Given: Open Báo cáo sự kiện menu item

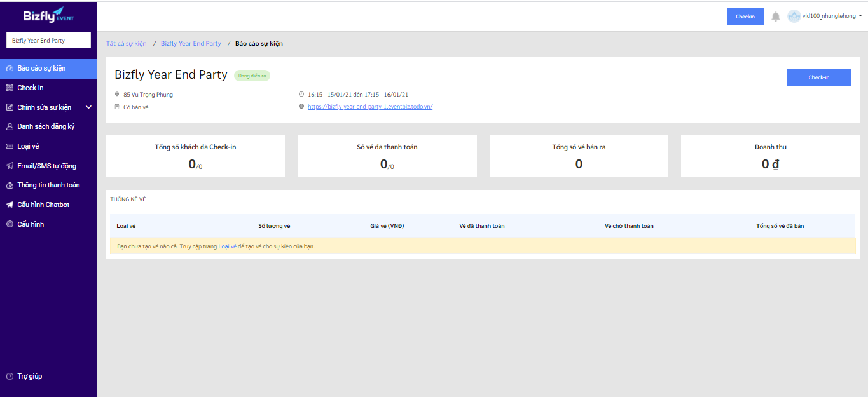Looking at the screenshot, I should 48,68.
